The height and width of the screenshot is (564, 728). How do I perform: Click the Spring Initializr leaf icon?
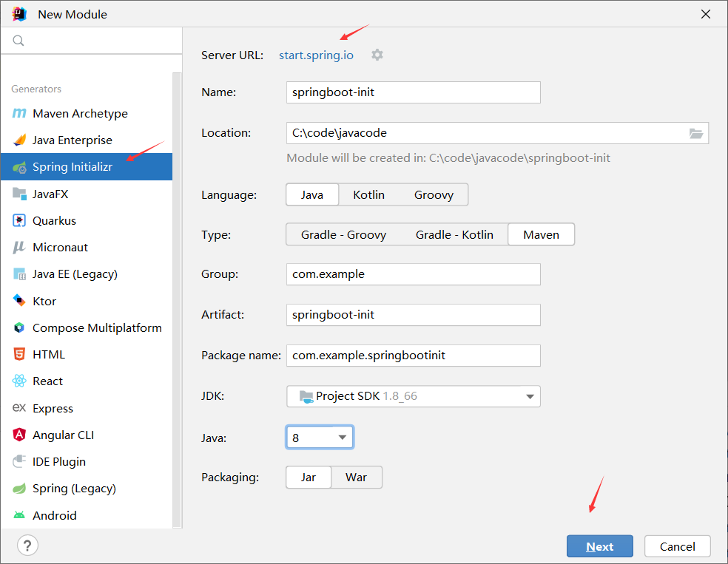click(x=19, y=167)
